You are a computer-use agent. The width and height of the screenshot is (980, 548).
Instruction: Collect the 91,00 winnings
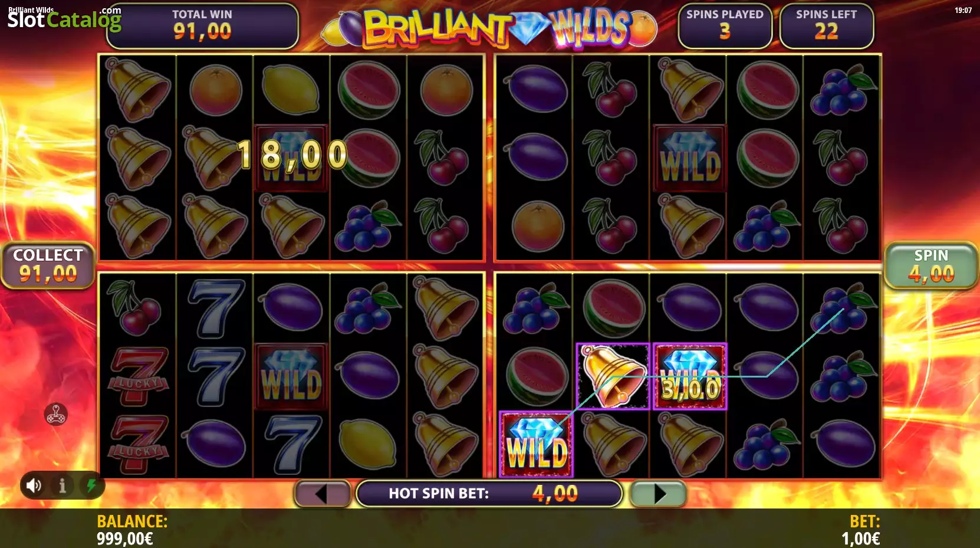(48, 265)
